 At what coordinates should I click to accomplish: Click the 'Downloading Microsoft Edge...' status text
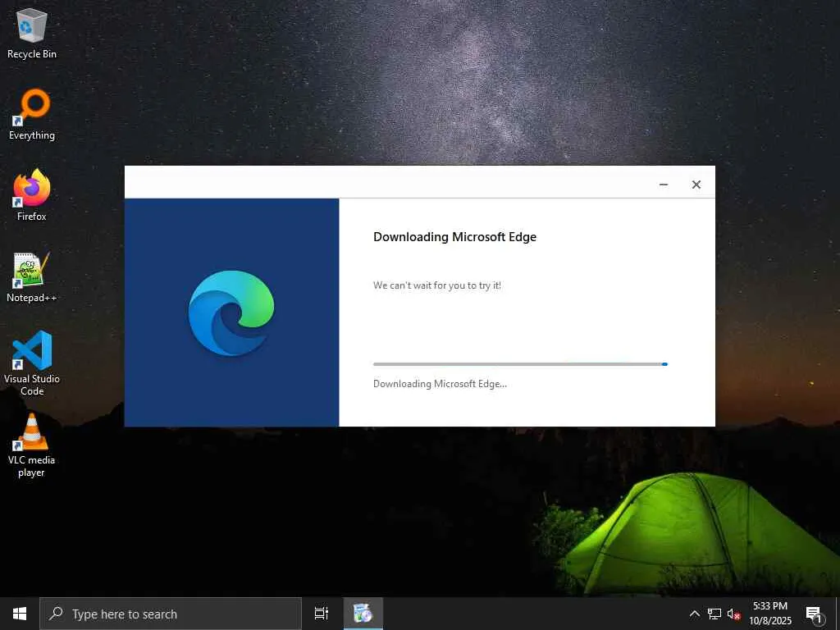[440, 384]
